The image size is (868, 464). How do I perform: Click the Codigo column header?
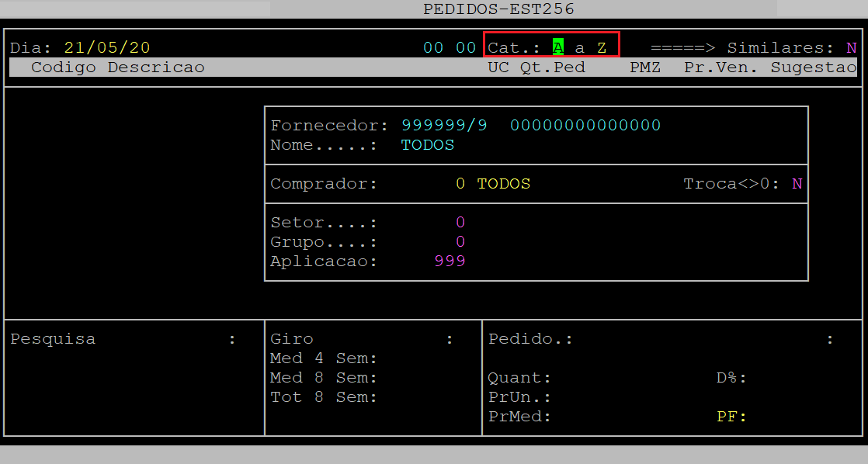(64, 68)
